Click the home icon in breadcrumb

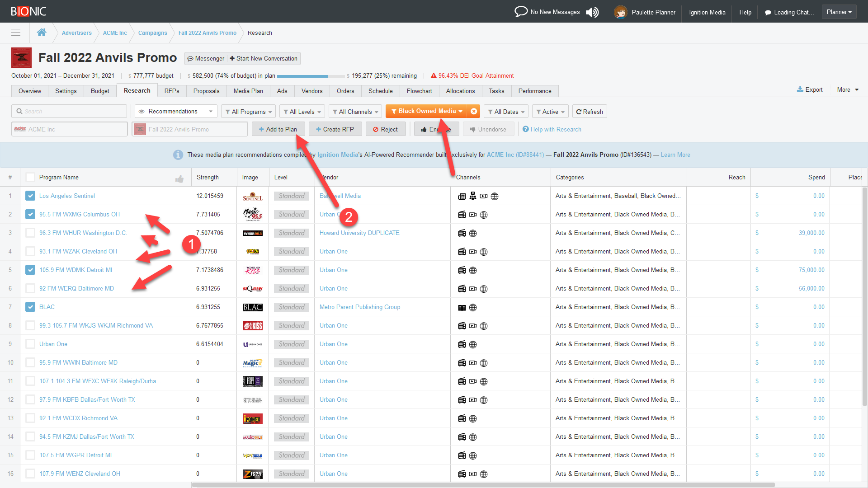click(42, 33)
